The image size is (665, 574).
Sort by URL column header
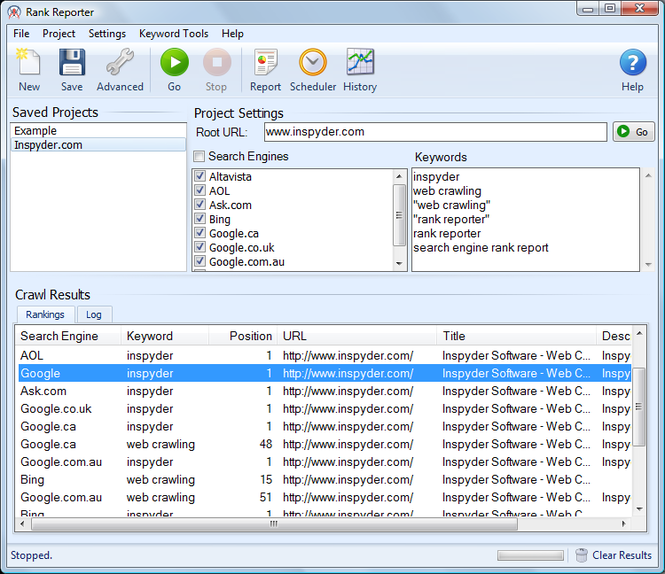pyautogui.click(x=357, y=336)
